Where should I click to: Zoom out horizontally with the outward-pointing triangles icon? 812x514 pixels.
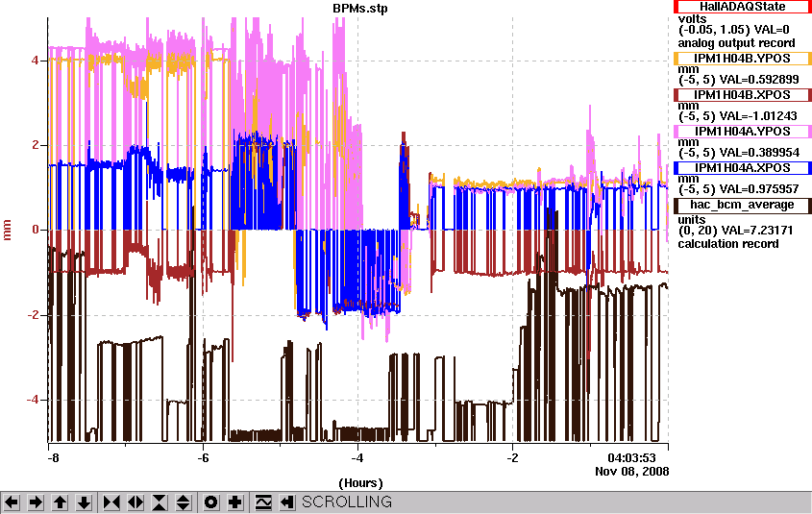135,502
